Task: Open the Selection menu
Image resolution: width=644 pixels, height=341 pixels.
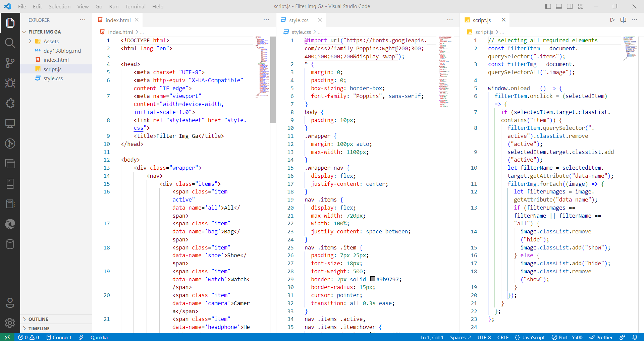Action: [59, 6]
